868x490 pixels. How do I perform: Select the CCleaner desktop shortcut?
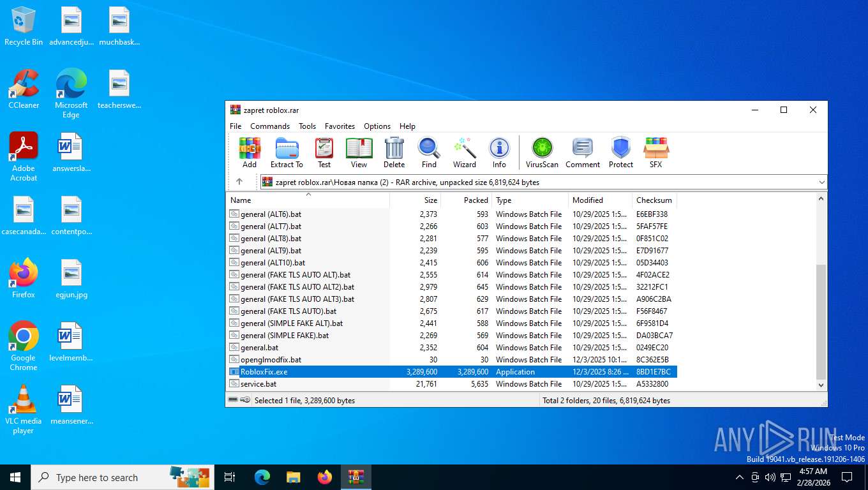coord(24,89)
